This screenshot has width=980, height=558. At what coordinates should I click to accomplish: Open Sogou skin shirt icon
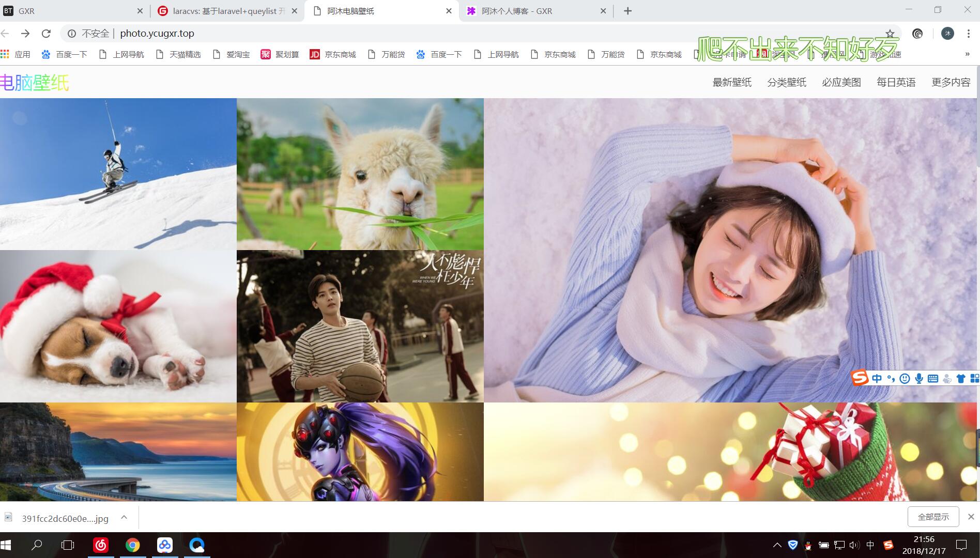pyautogui.click(x=961, y=379)
